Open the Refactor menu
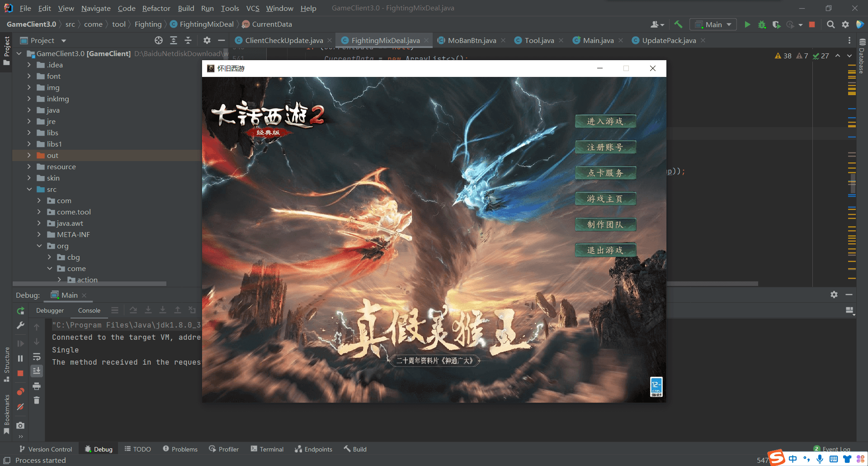Viewport: 868px width, 466px height. (156, 8)
